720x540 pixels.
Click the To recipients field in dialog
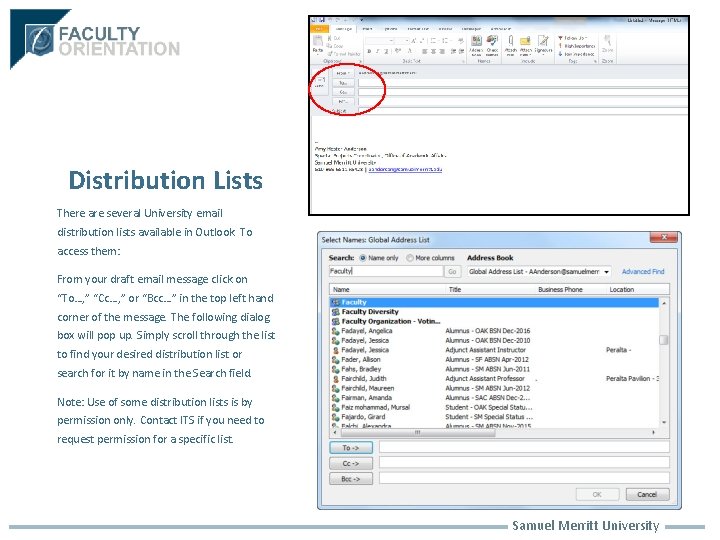tap(524, 447)
